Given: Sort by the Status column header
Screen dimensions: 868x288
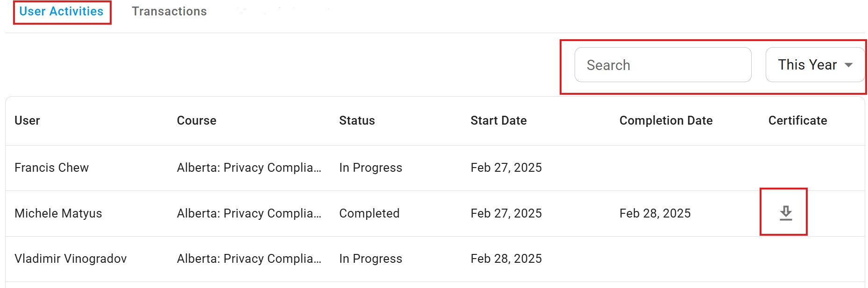Looking at the screenshot, I should pyautogui.click(x=357, y=120).
